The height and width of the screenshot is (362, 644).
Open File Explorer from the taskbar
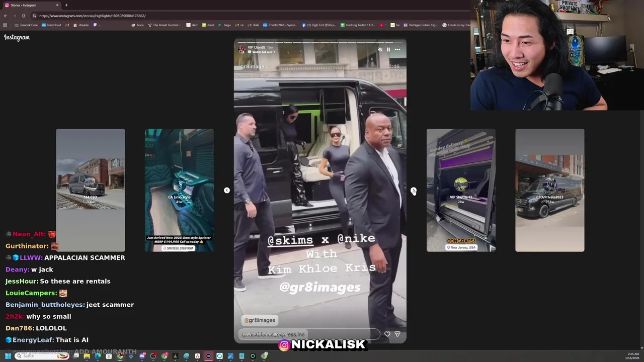point(87,356)
